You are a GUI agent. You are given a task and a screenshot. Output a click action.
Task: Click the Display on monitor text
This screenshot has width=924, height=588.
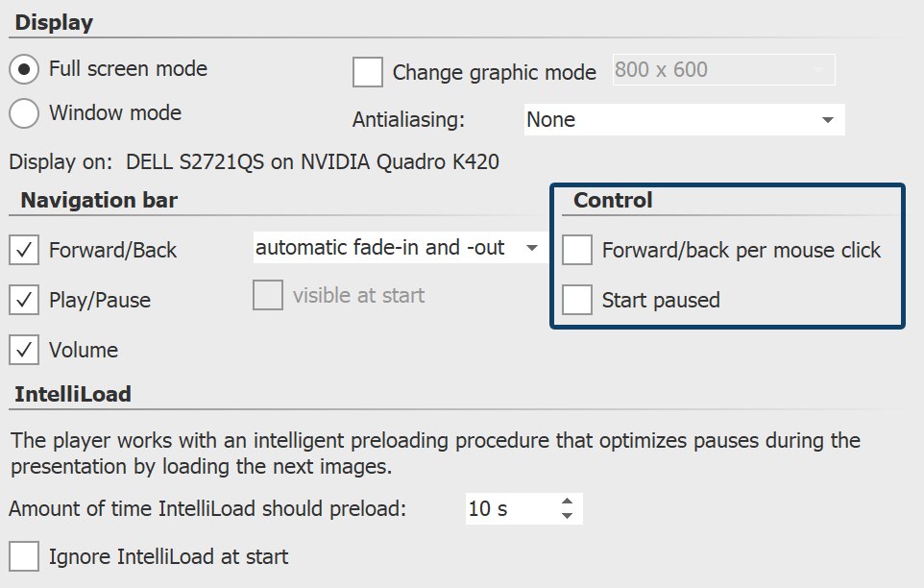pos(255,162)
